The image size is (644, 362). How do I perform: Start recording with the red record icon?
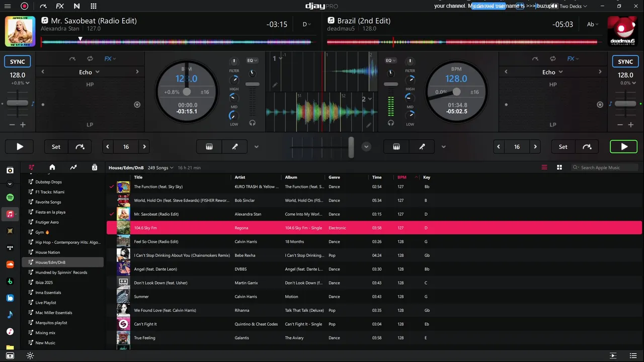(x=24, y=6)
